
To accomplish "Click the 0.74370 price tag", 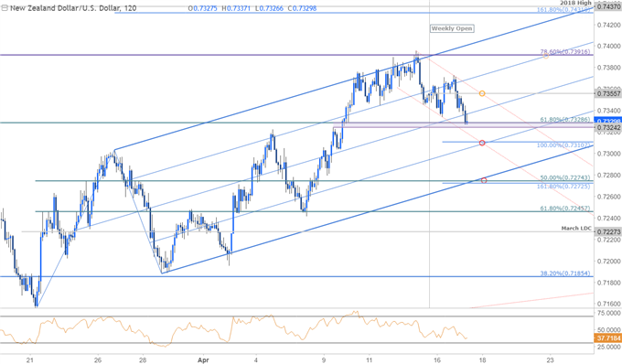I will pos(608,6).
